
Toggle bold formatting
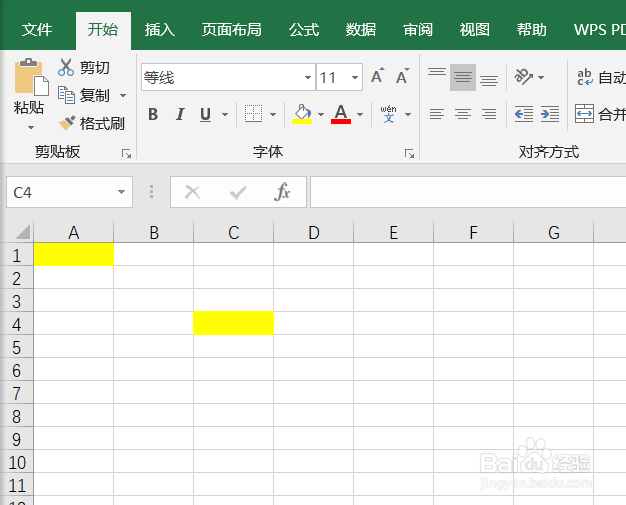pos(153,115)
